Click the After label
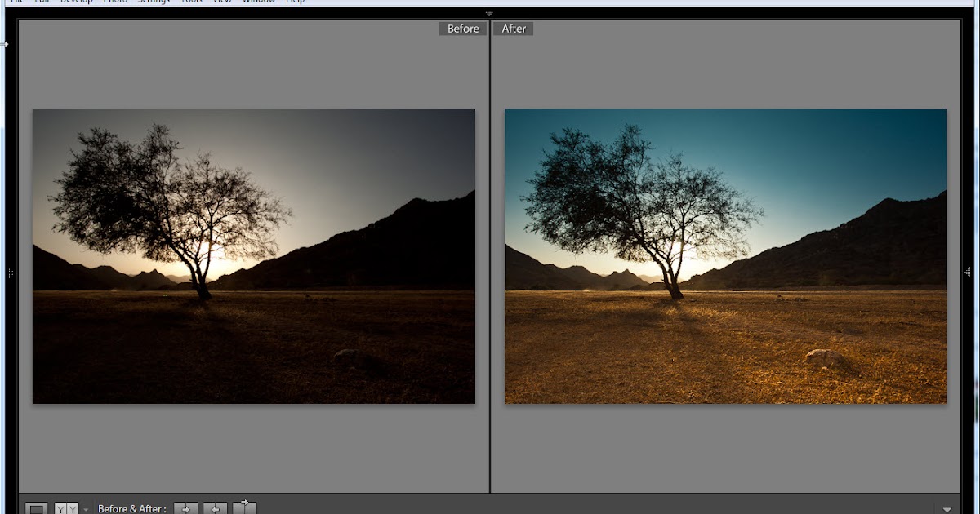Image resolution: width=980 pixels, height=514 pixels. (x=514, y=29)
